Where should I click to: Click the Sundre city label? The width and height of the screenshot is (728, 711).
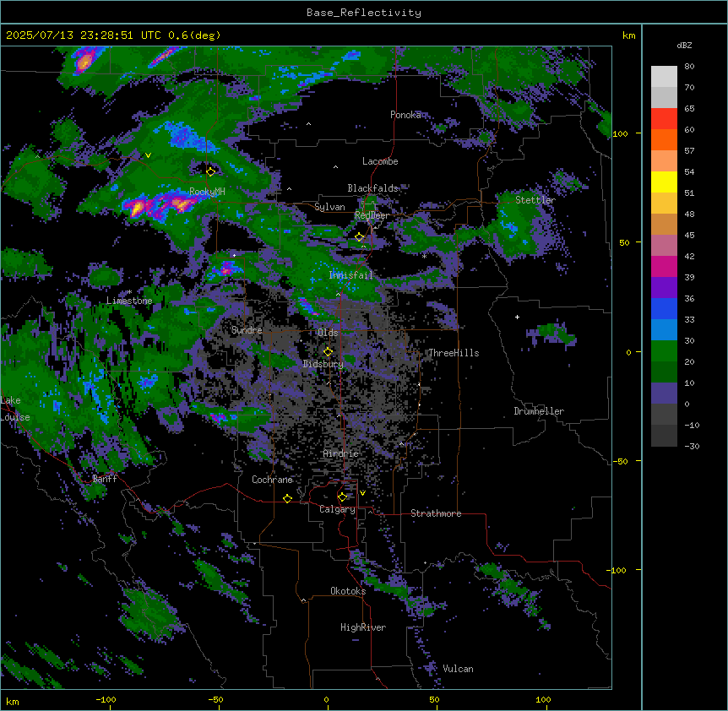(247, 330)
